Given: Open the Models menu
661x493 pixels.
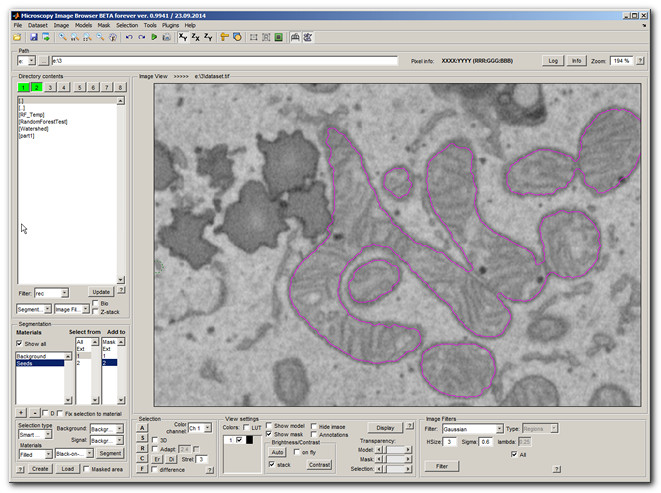Looking at the screenshot, I should tap(84, 24).
